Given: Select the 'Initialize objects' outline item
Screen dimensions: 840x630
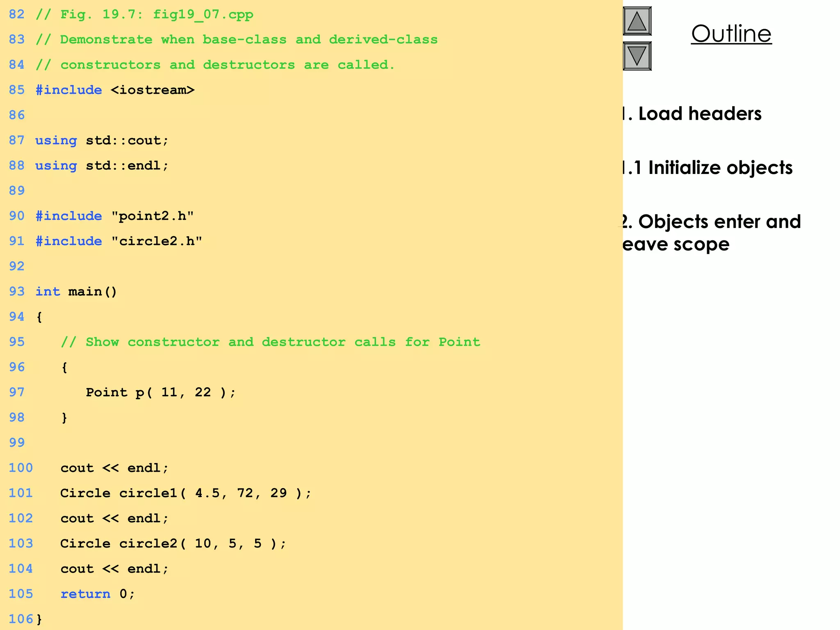Looking at the screenshot, I should point(707,168).
